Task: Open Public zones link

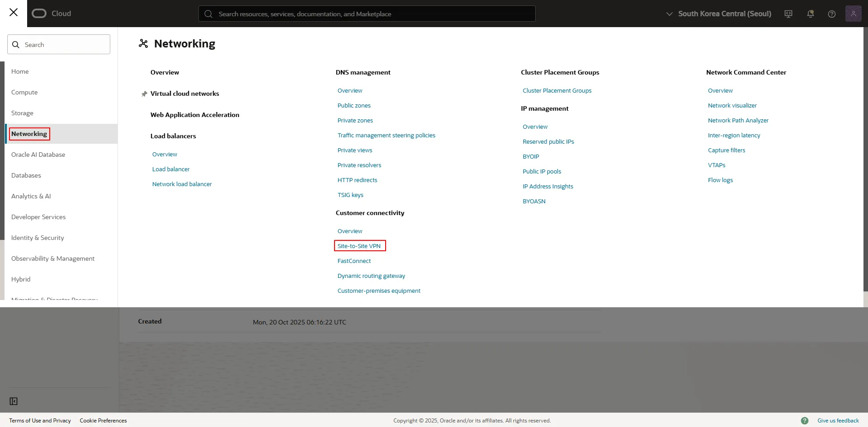Action: tap(354, 105)
